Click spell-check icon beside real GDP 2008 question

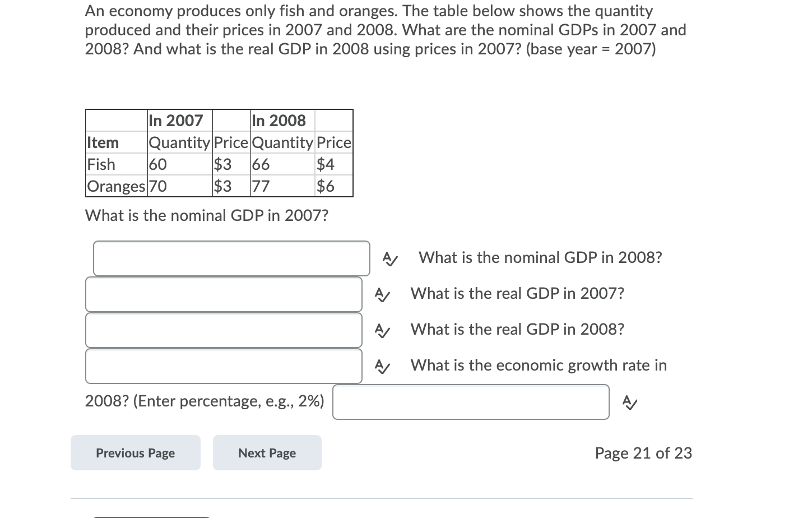click(383, 330)
